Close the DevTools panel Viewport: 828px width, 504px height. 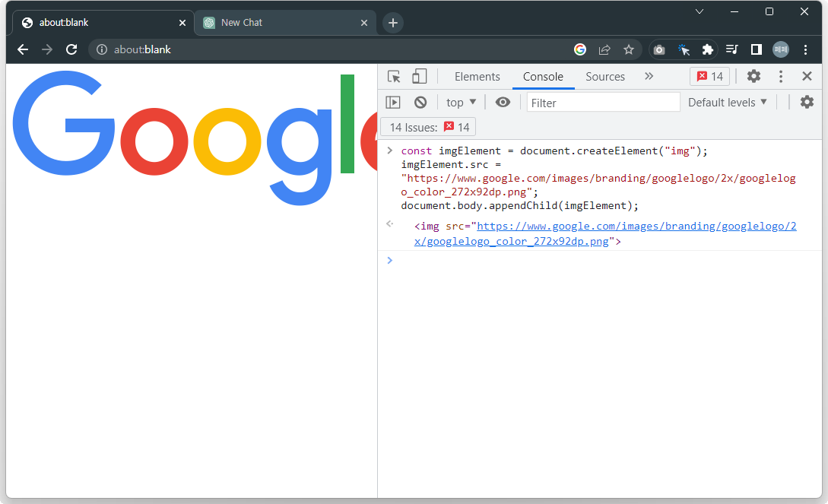(807, 77)
